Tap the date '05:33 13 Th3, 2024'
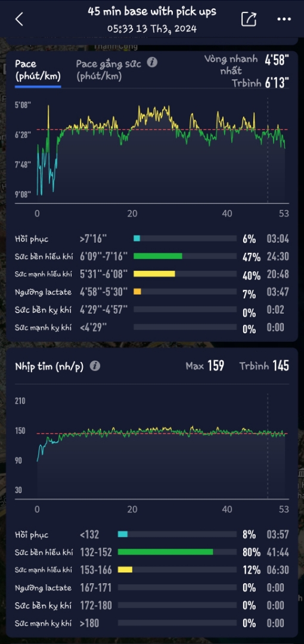Viewport: 304px width, 644px height. 152,29
